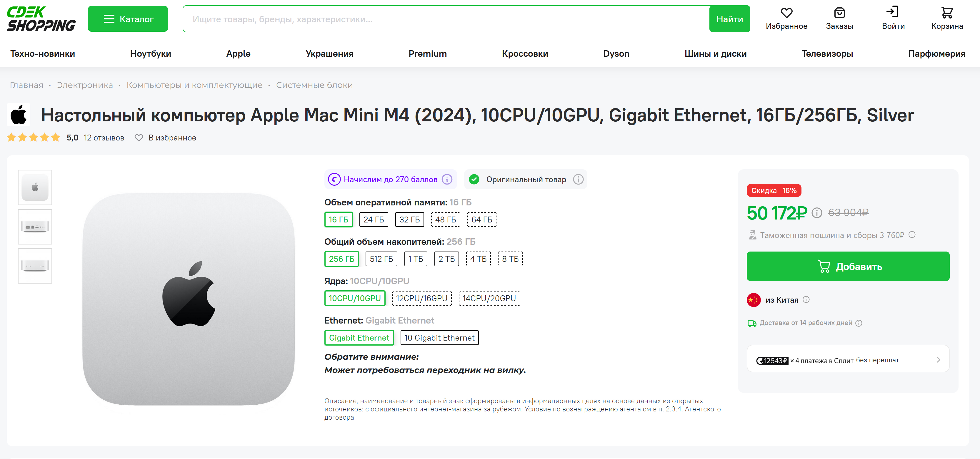Viewport: 980px width, 459px height.
Task: Add product to cart with Добавить
Action: click(848, 266)
